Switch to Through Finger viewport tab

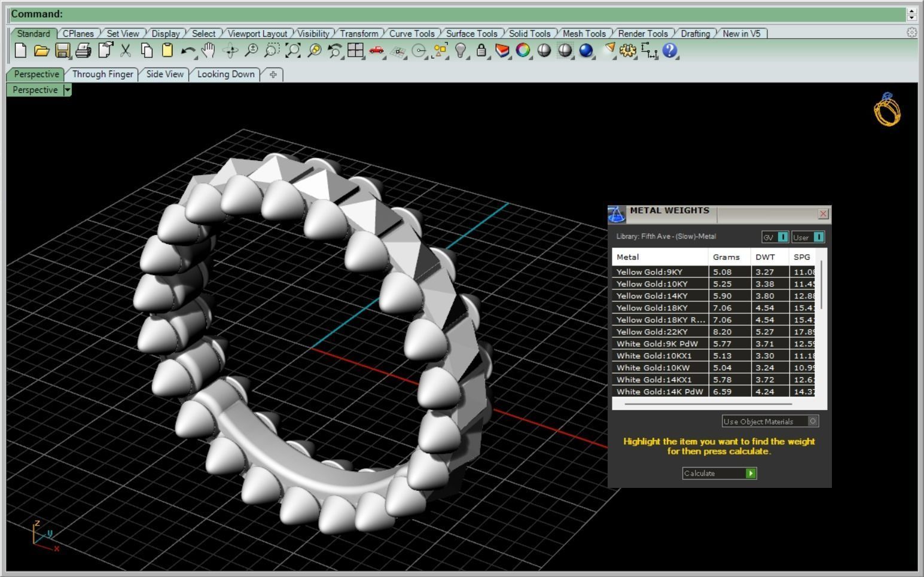point(102,74)
